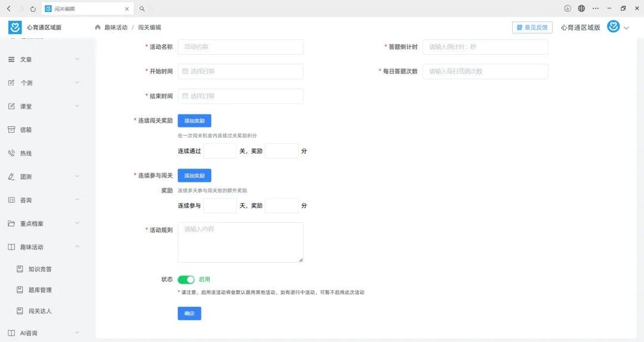This screenshot has width=644, height=342.
Task: Click 添加奖励 for 连续闯关奖励
Action: 194,121
